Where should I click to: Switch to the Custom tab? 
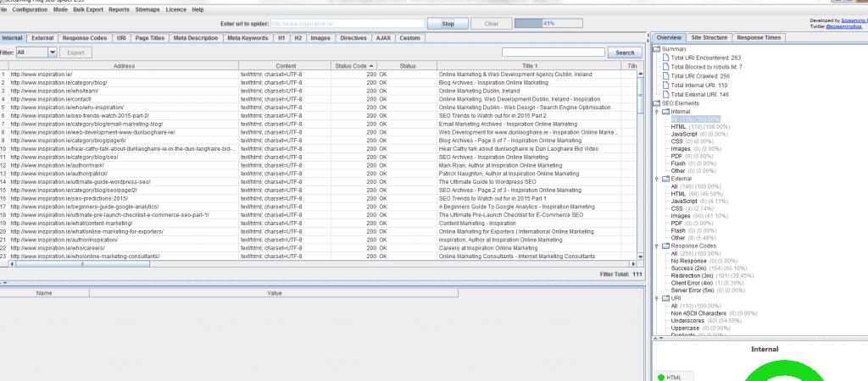coord(409,38)
